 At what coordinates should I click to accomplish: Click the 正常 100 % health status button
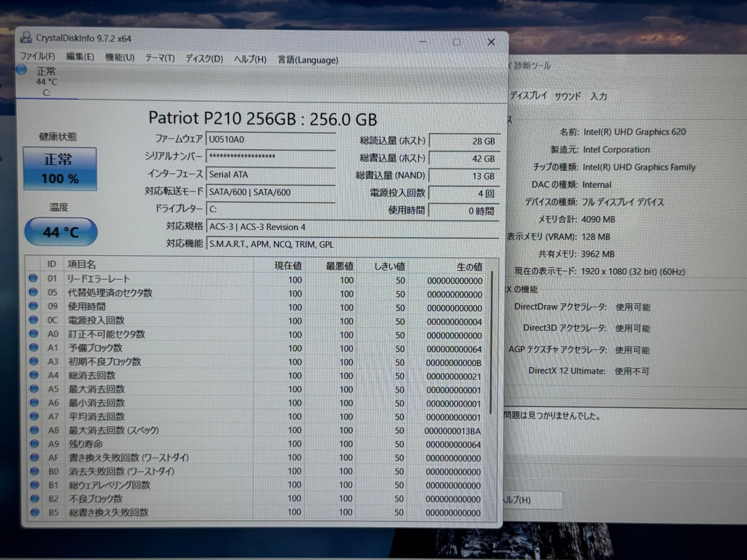pos(60,168)
